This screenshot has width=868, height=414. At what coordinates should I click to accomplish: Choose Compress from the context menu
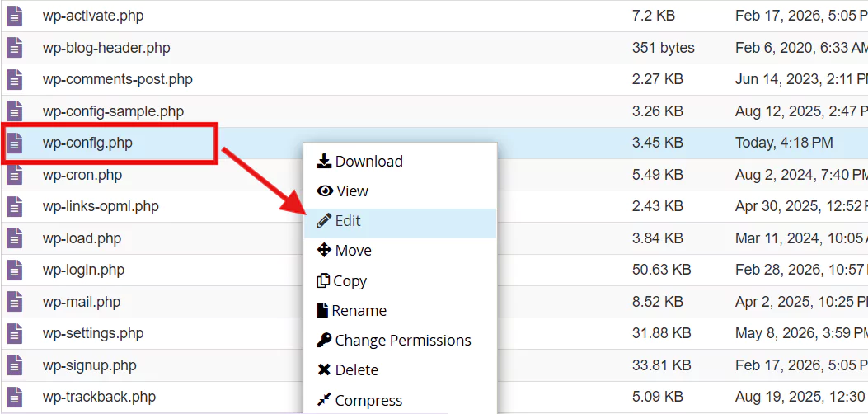(400, 400)
